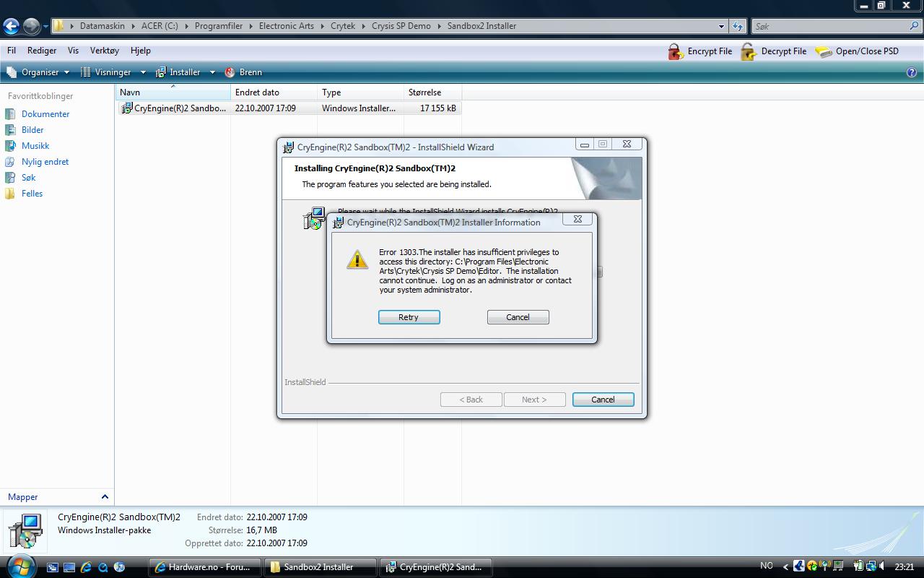This screenshot has width=924, height=578.
Task: Open Bilder favorite link
Action: (x=25, y=130)
